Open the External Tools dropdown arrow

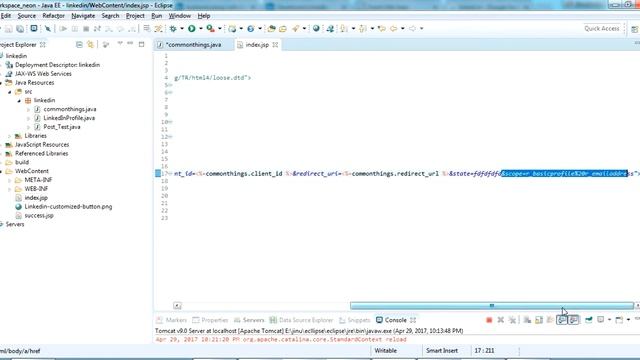[220, 29]
